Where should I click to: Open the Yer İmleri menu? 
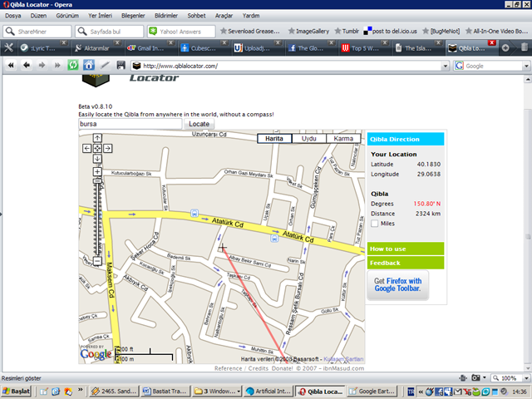pos(100,16)
